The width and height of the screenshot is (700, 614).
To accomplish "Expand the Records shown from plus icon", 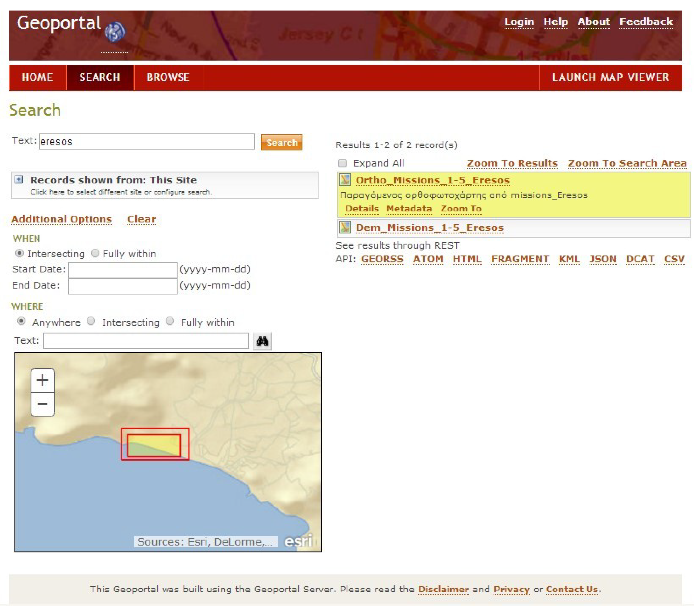I will pos(19,180).
